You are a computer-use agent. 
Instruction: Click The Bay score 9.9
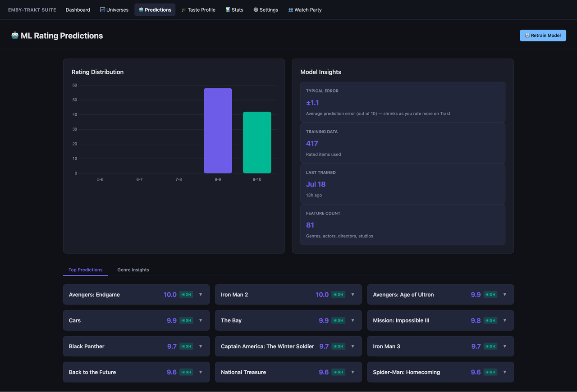(324, 320)
